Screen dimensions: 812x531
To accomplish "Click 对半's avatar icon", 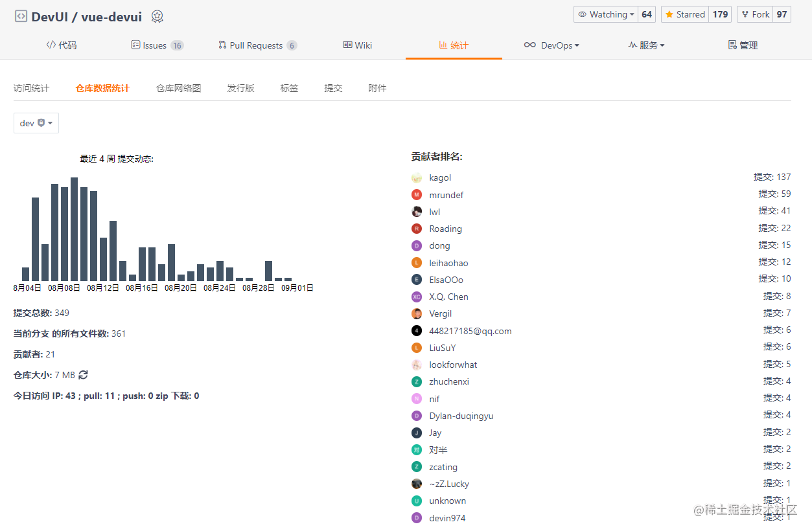I will pos(417,449).
